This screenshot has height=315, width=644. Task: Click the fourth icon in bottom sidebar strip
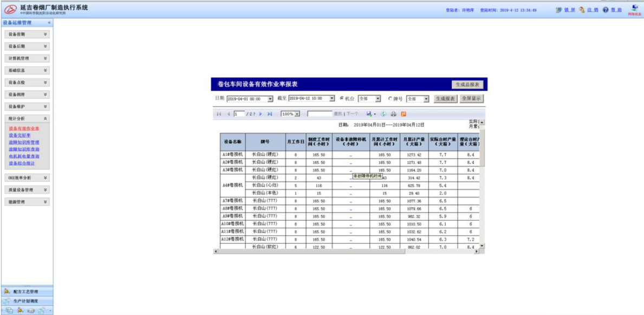(x=42, y=311)
